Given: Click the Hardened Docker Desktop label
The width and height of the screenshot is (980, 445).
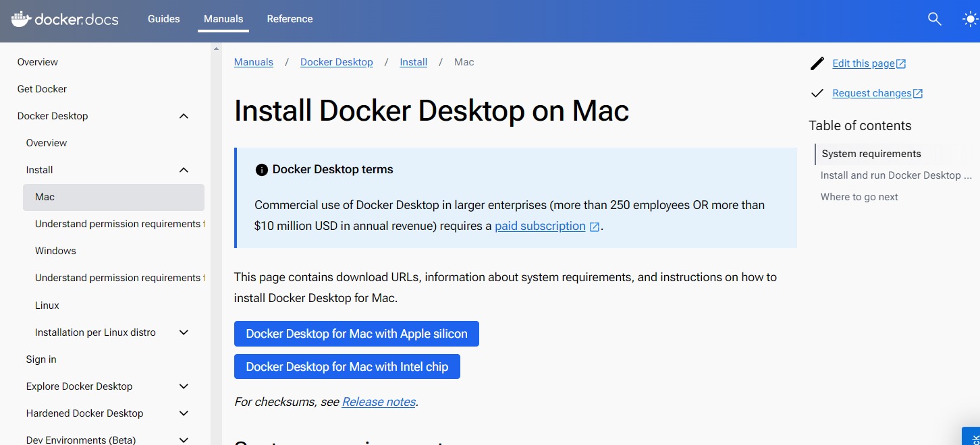Looking at the screenshot, I should click(84, 413).
